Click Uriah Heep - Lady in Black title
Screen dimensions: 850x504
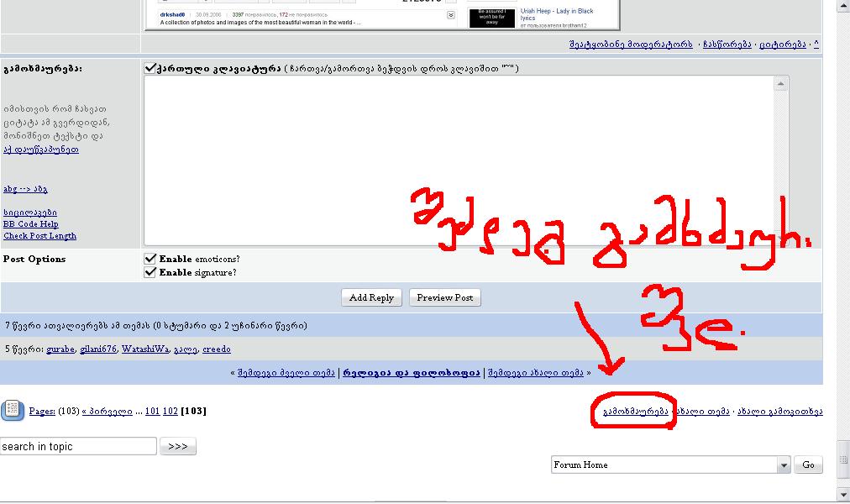click(557, 14)
